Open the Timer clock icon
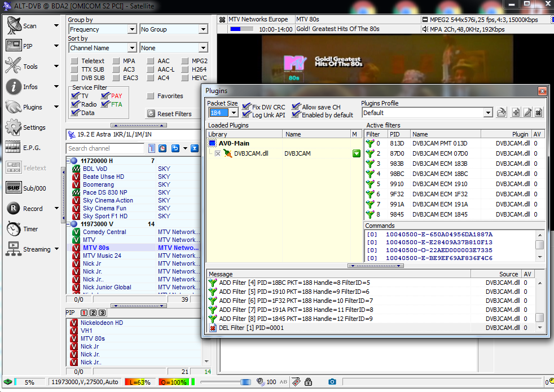The height and width of the screenshot is (392, 554). tap(14, 229)
